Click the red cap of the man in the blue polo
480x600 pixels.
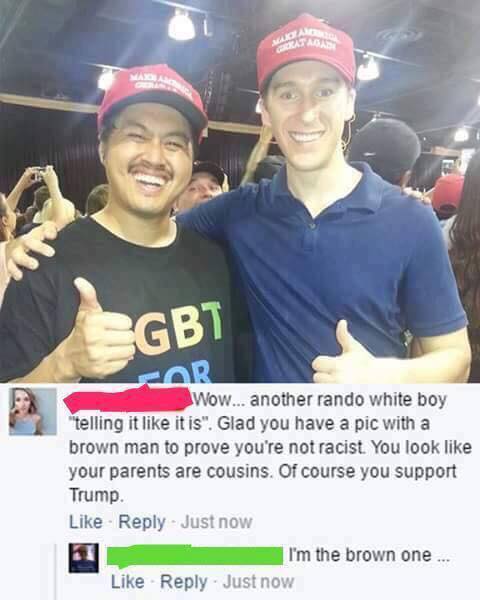(x=305, y=52)
